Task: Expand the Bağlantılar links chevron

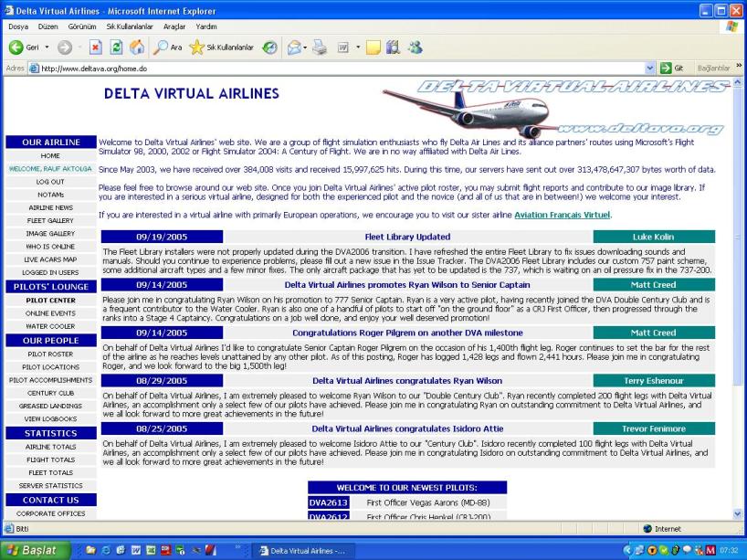Action: coord(739,66)
